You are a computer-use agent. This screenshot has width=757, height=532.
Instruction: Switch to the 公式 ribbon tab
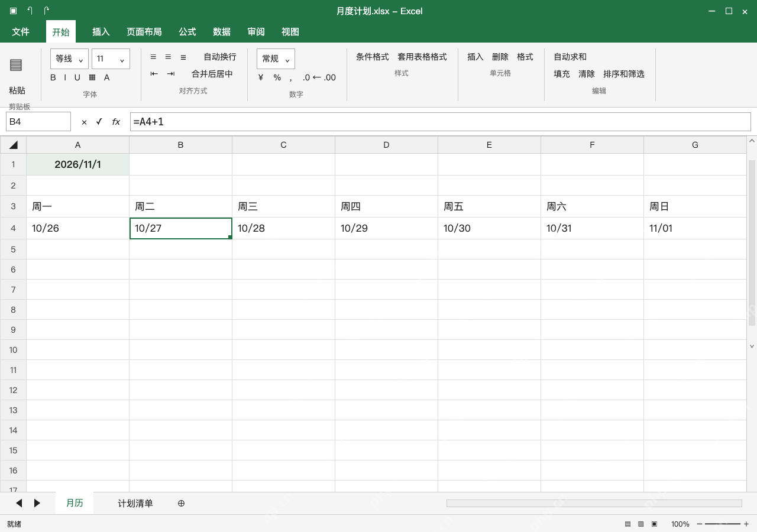click(x=187, y=32)
